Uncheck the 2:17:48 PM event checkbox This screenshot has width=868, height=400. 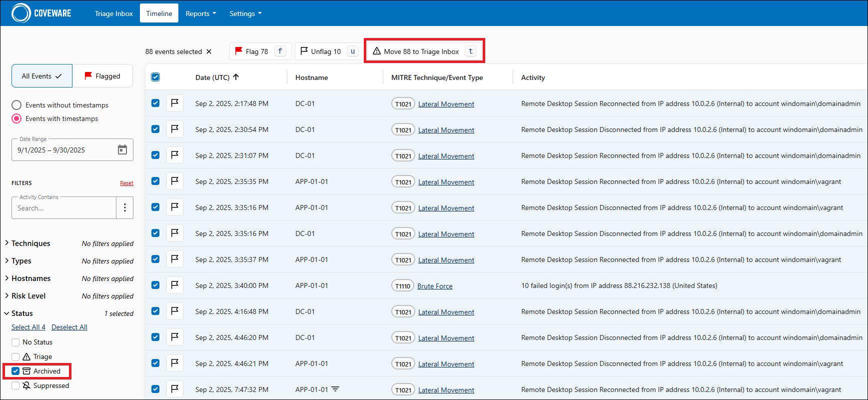(155, 103)
